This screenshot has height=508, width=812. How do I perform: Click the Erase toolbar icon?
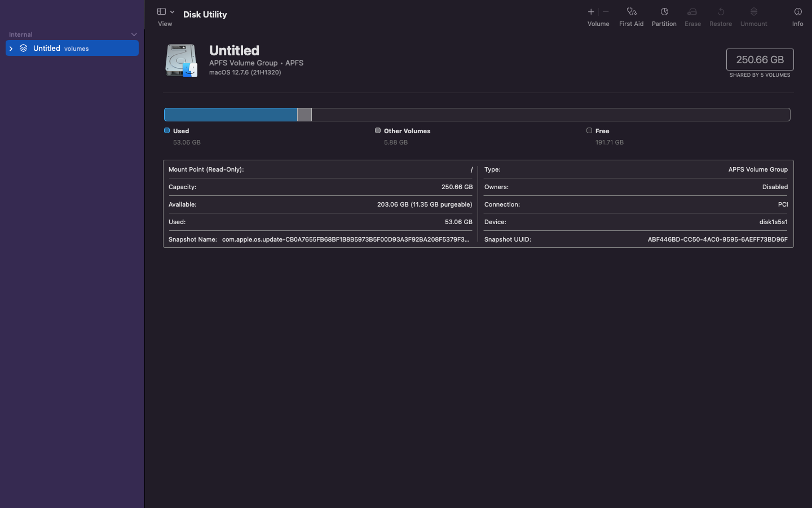pos(692,12)
